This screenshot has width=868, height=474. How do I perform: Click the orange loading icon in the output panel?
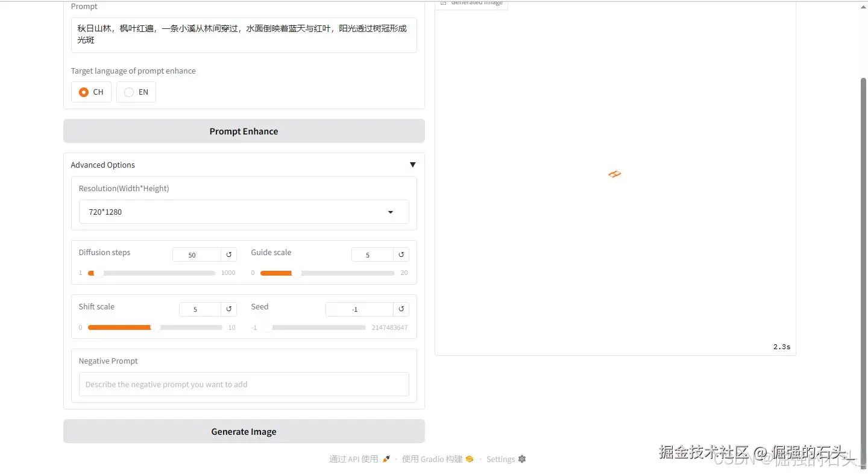[x=614, y=174]
